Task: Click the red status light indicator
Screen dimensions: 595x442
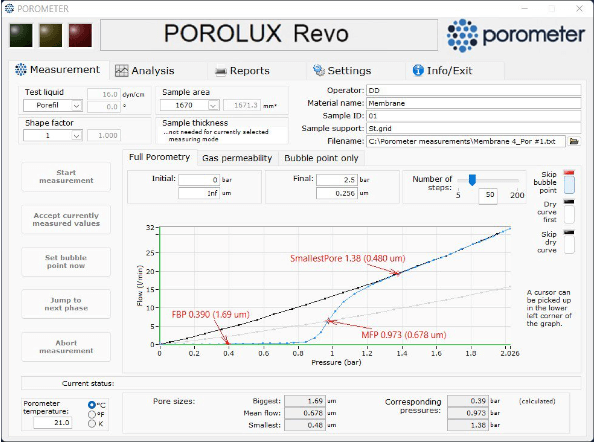Action: click(80, 35)
